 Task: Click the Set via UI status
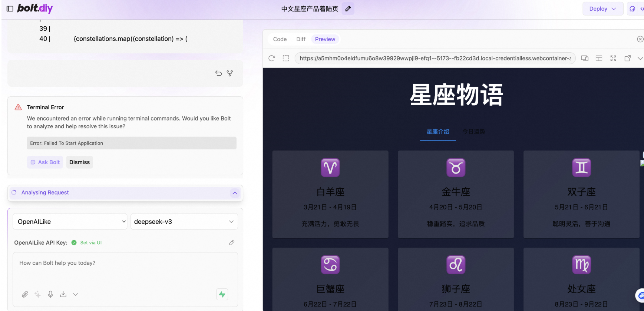click(91, 243)
